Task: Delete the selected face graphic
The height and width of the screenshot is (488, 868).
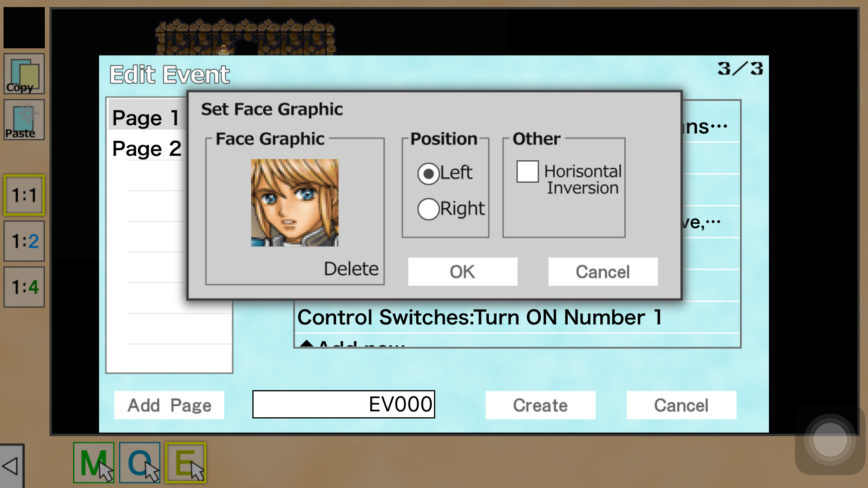Action: [x=351, y=269]
